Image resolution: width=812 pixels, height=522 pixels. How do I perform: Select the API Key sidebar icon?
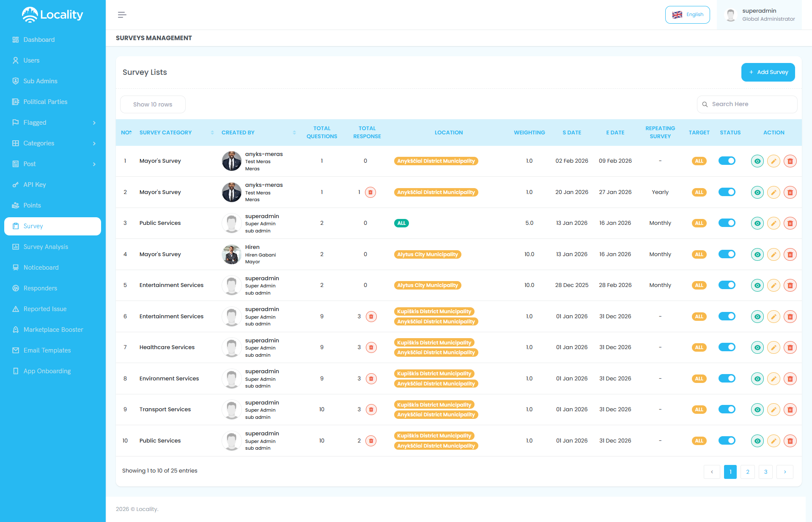coord(15,184)
